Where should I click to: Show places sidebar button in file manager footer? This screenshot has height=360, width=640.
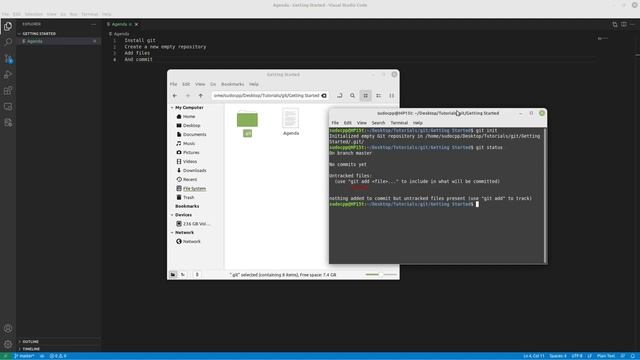173,275
